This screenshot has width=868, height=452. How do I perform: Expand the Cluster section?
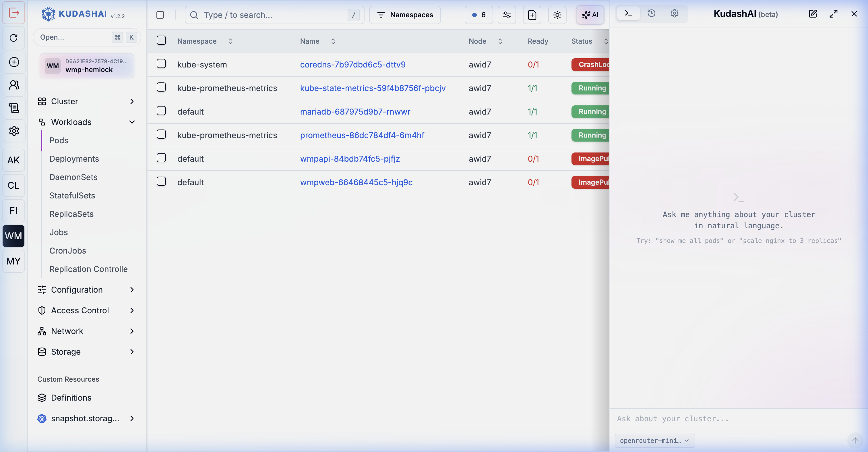tap(87, 101)
